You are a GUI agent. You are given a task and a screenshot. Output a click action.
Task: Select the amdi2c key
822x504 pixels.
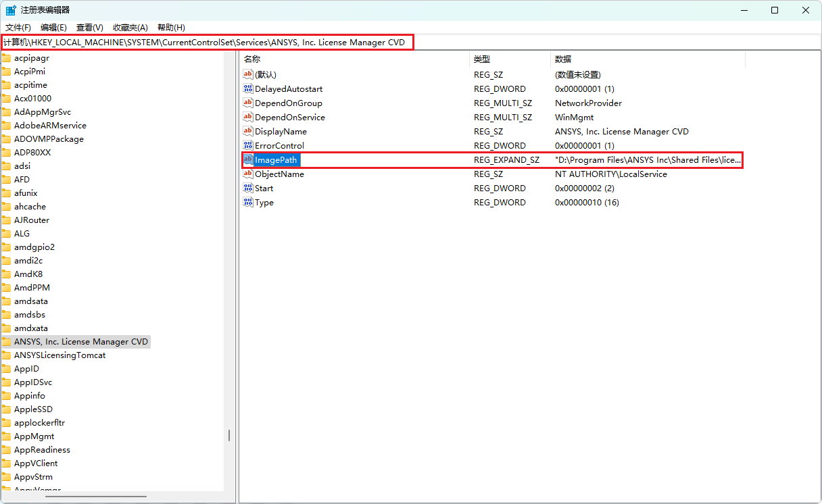pos(28,261)
